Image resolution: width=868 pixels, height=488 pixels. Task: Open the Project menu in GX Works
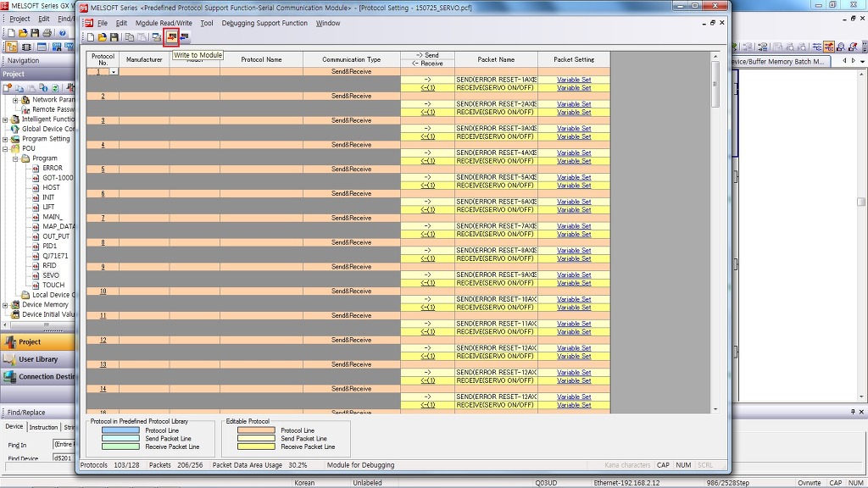pyautogui.click(x=19, y=19)
